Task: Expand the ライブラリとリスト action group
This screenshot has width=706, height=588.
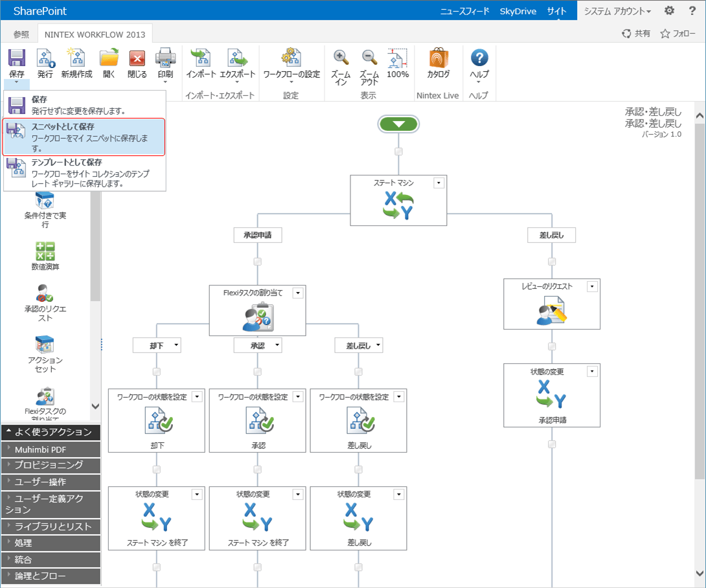Action: click(x=51, y=526)
